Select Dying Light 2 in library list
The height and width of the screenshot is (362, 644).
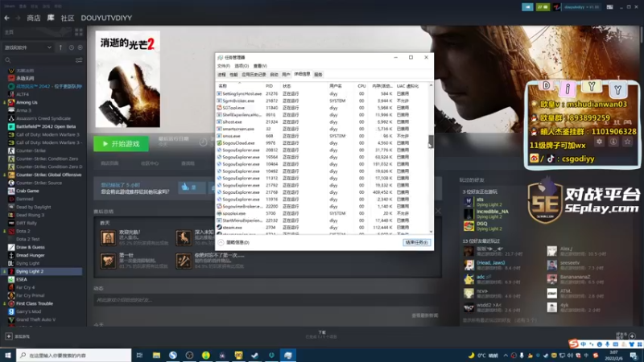tap(43, 271)
